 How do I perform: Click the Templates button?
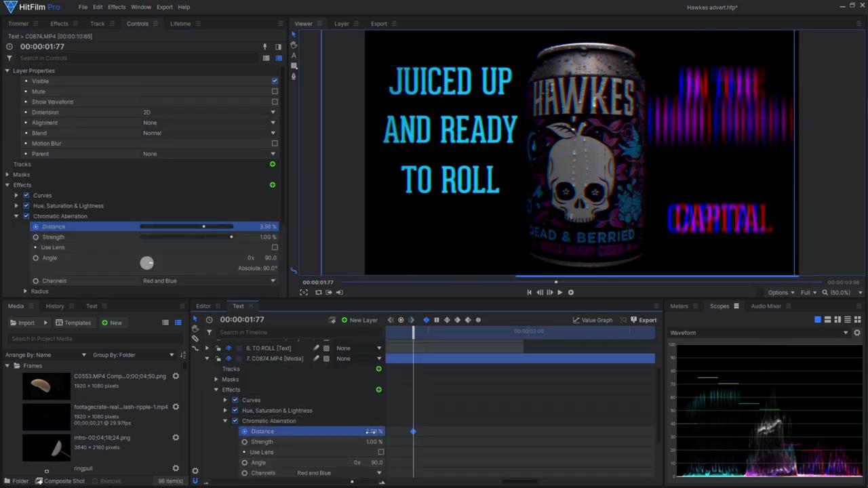[73, 323]
